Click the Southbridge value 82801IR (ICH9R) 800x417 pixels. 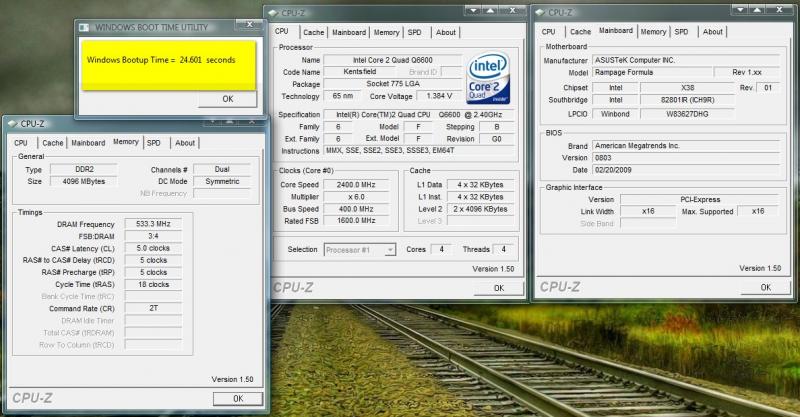(687, 100)
